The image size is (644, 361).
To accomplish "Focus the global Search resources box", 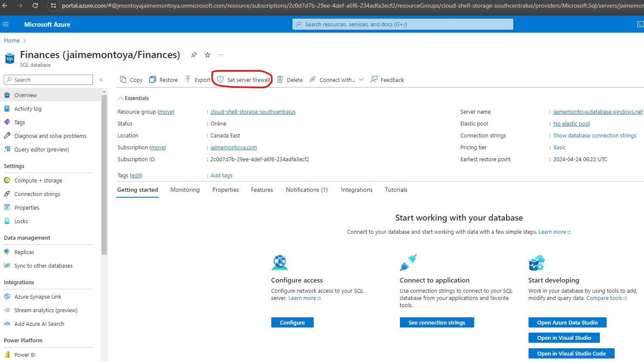I will click(403, 24).
